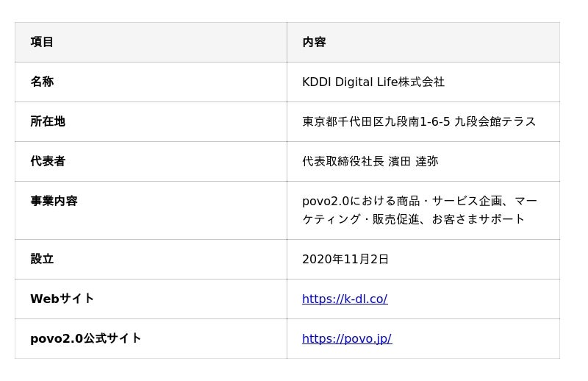
Task: Click the 項目 column header
Action: coord(42,42)
